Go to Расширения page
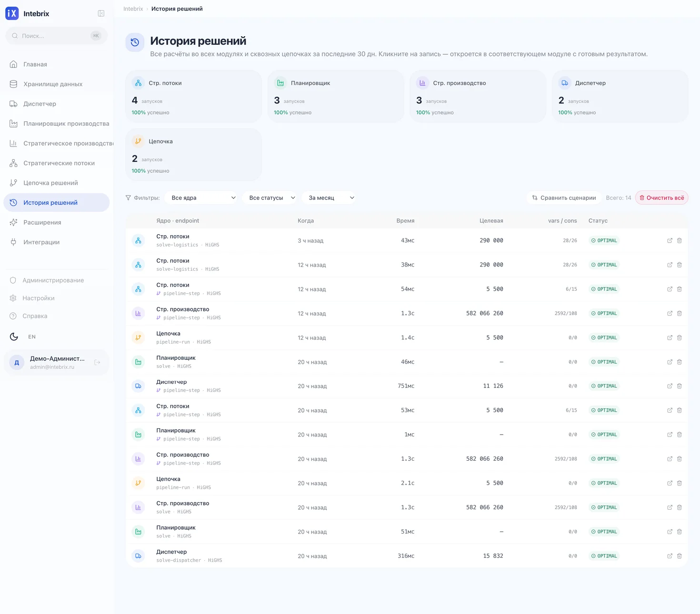 56,222
